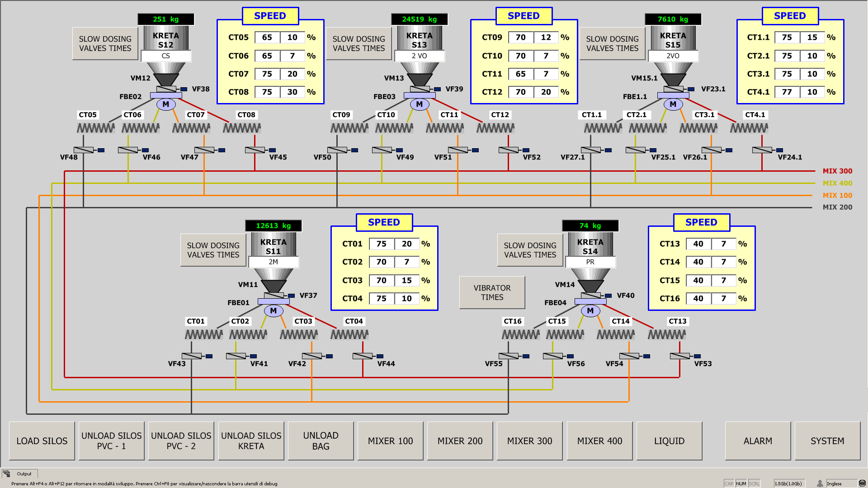
Task: Click the VF53 valve icon
Action: coord(680,356)
